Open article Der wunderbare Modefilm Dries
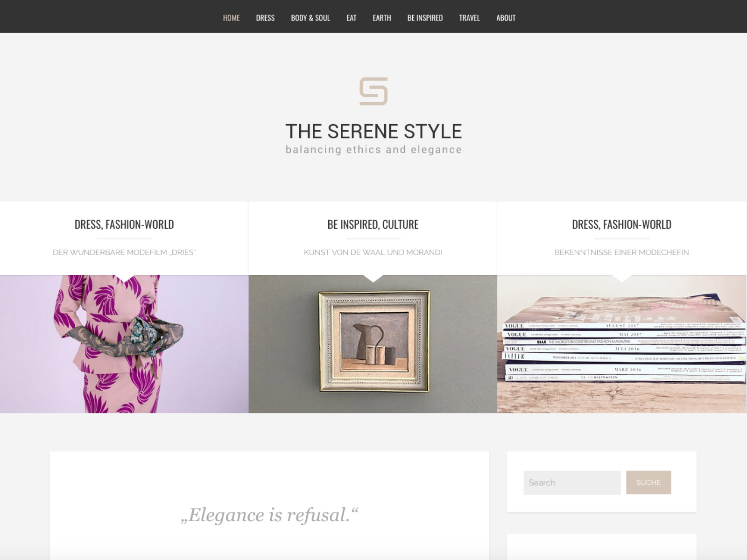This screenshot has height=560, width=747. (x=124, y=252)
